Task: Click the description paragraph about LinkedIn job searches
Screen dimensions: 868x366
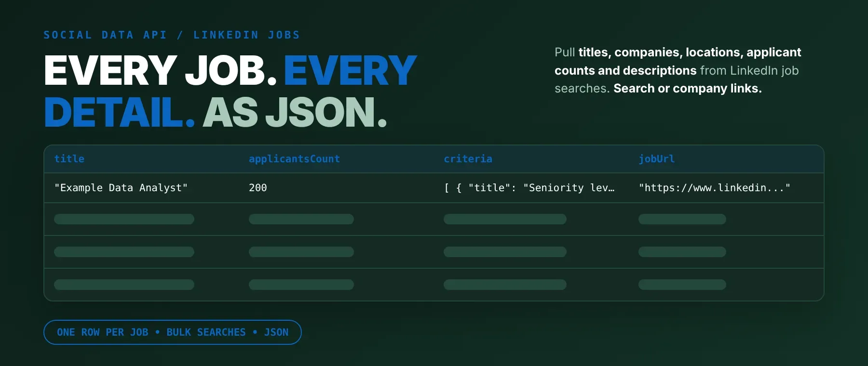Action: pos(678,70)
